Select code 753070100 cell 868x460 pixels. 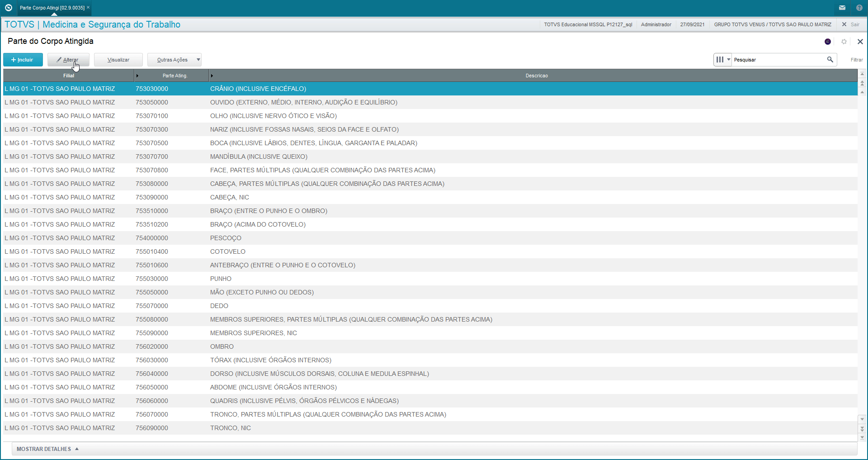tap(152, 116)
